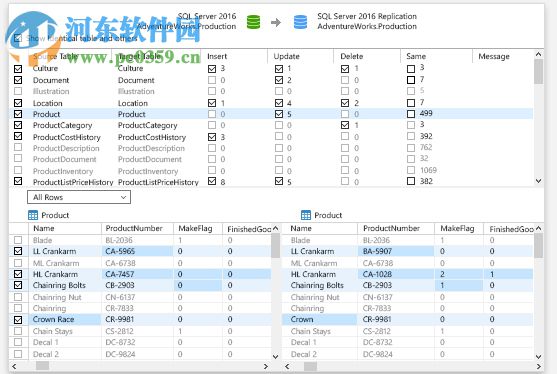Viewport: 557px width, 374px height.
Task: Sort by the Delete column header
Action: click(351, 56)
